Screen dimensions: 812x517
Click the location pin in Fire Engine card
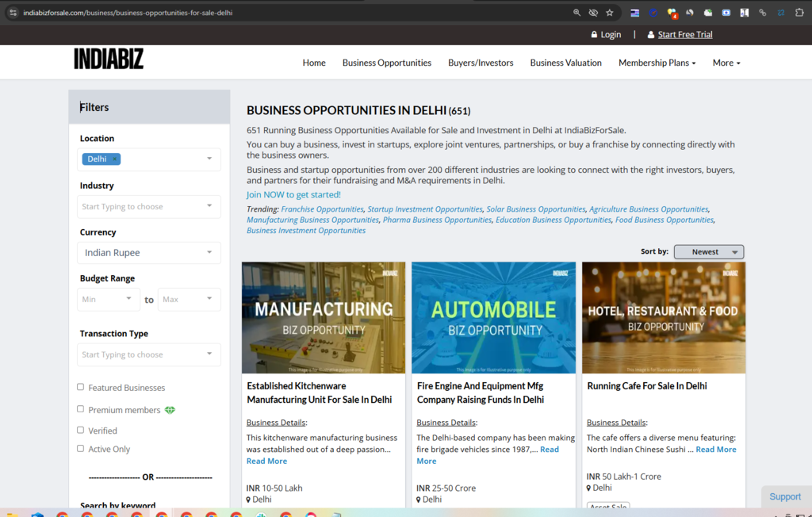419,500
